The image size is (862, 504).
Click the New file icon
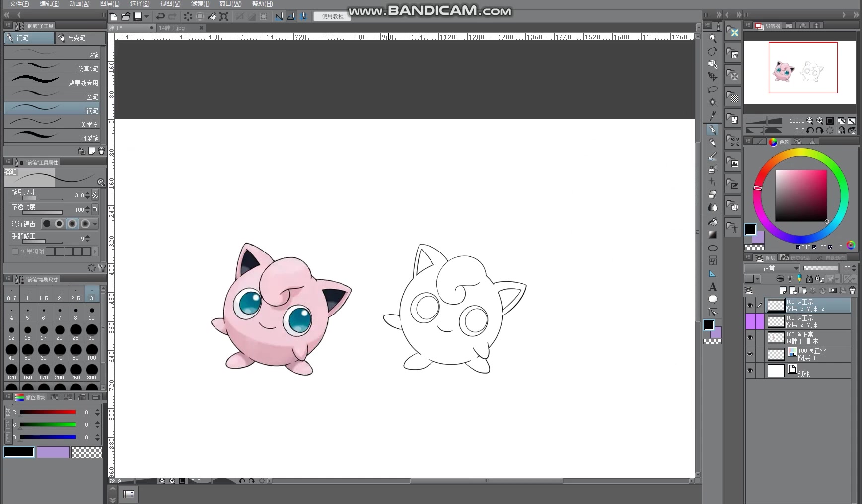(114, 16)
